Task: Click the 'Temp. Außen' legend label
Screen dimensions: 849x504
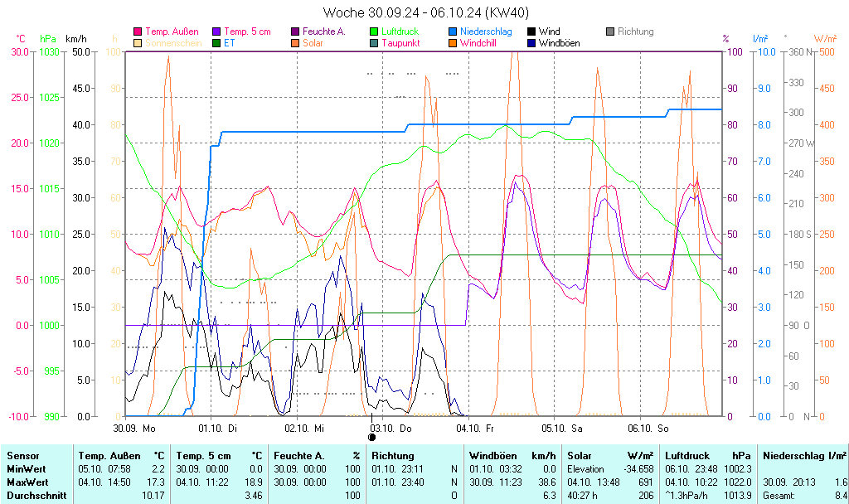Action: (172, 31)
